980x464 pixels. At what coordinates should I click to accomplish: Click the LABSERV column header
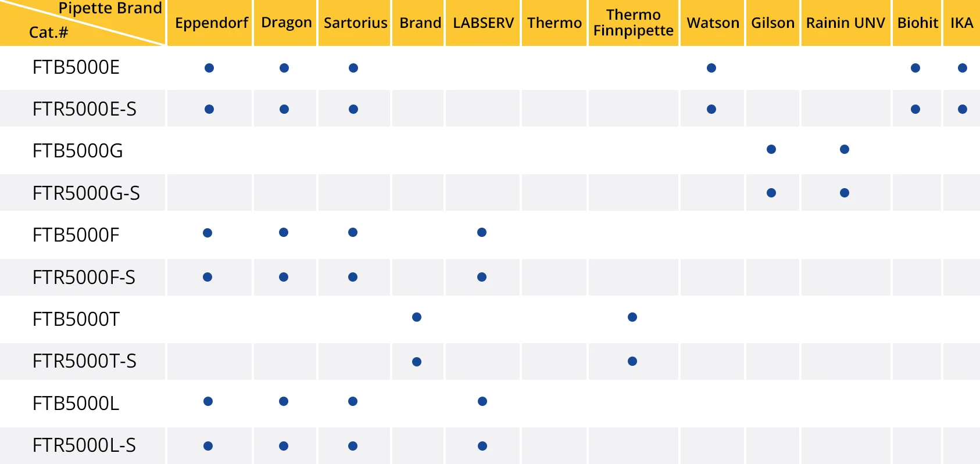point(483,23)
